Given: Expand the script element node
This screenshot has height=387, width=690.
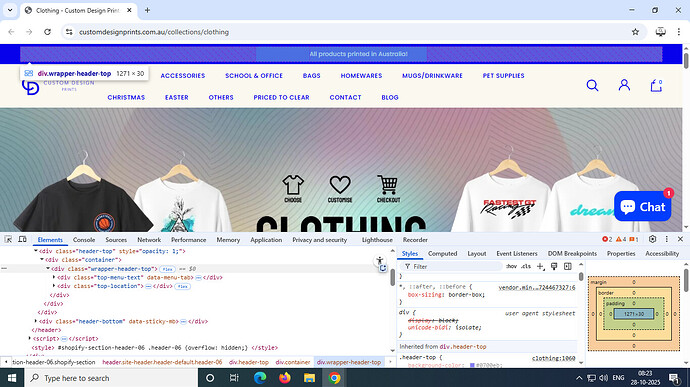Looking at the screenshot, I should click(x=30, y=339).
